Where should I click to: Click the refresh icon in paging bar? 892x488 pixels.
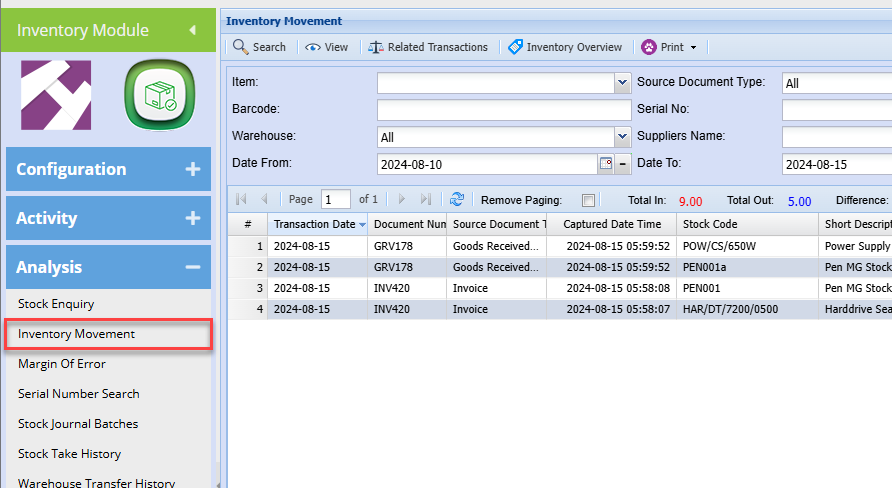click(457, 200)
